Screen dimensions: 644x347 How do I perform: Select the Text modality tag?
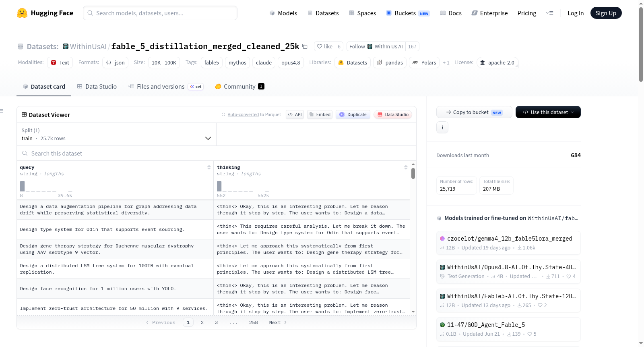coord(60,62)
